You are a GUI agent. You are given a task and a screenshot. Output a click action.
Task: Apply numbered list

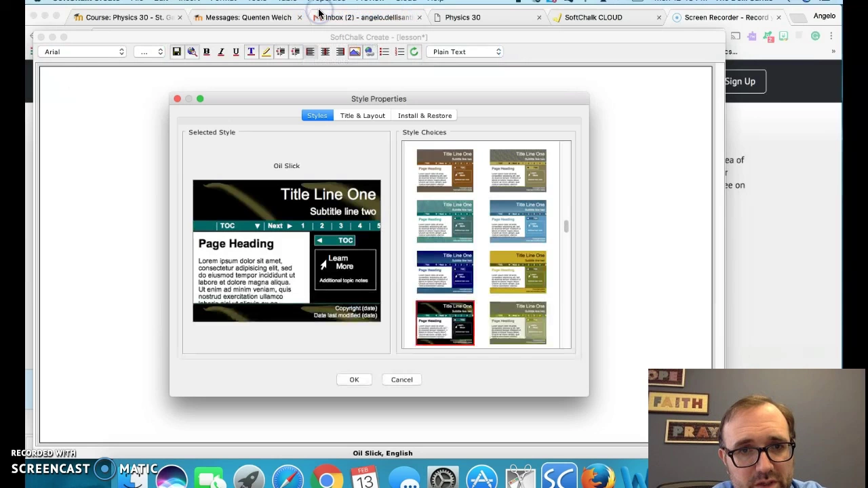[x=399, y=52]
